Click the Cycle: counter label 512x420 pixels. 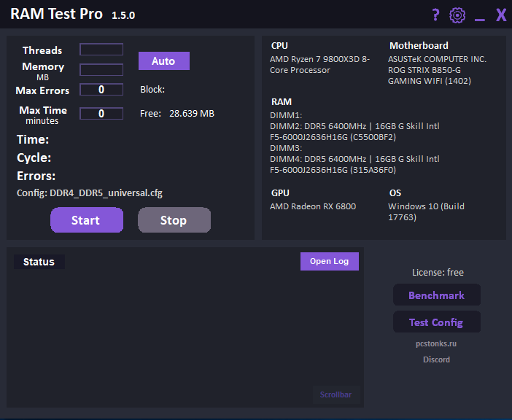(x=34, y=158)
